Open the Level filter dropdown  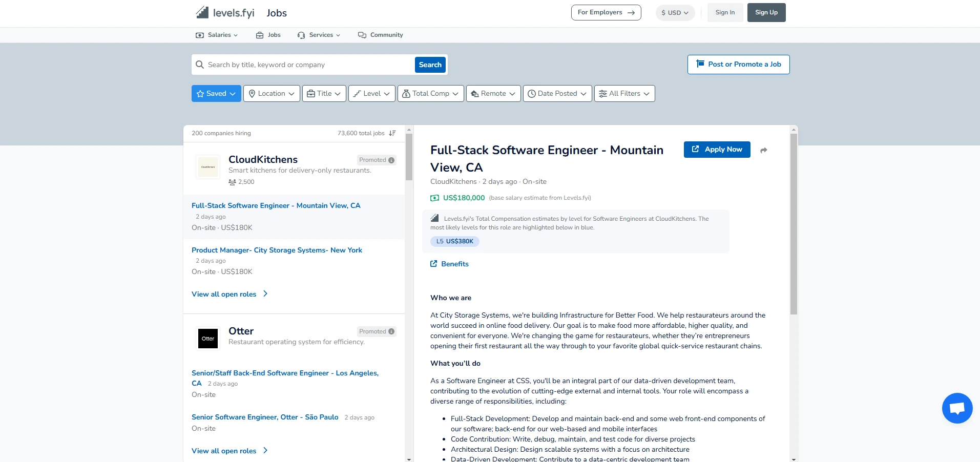372,93
